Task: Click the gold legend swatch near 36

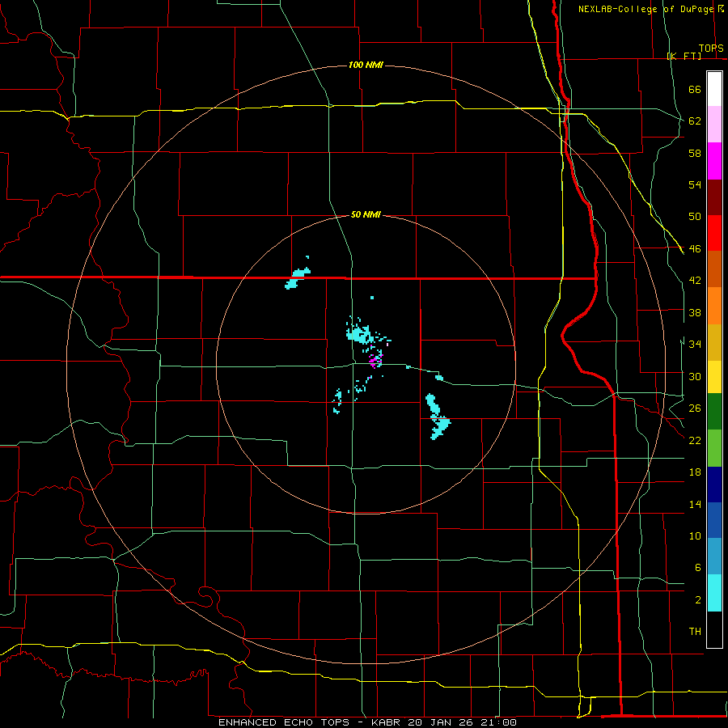Action: (714, 342)
